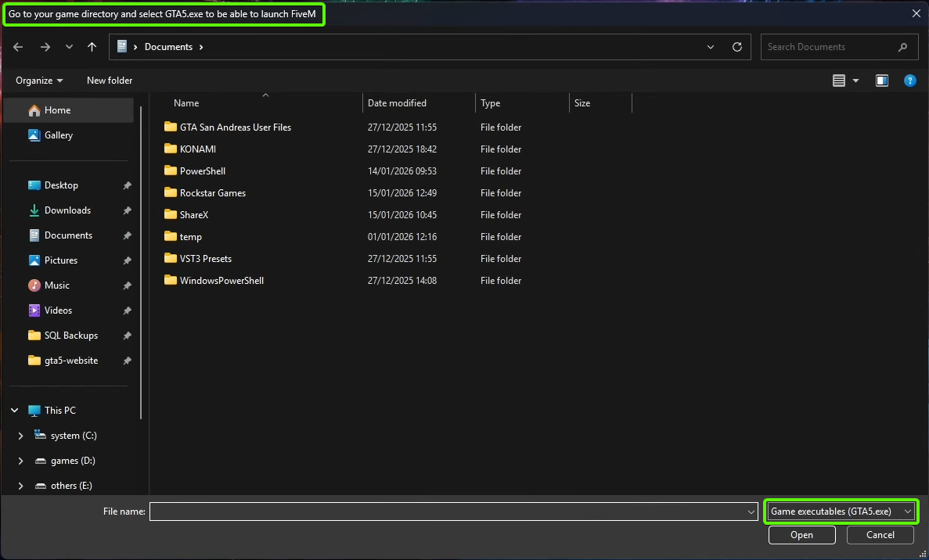Viewport: 929px width, 560px height.
Task: Click the pin icon beside SQL Backups
Action: (127, 335)
